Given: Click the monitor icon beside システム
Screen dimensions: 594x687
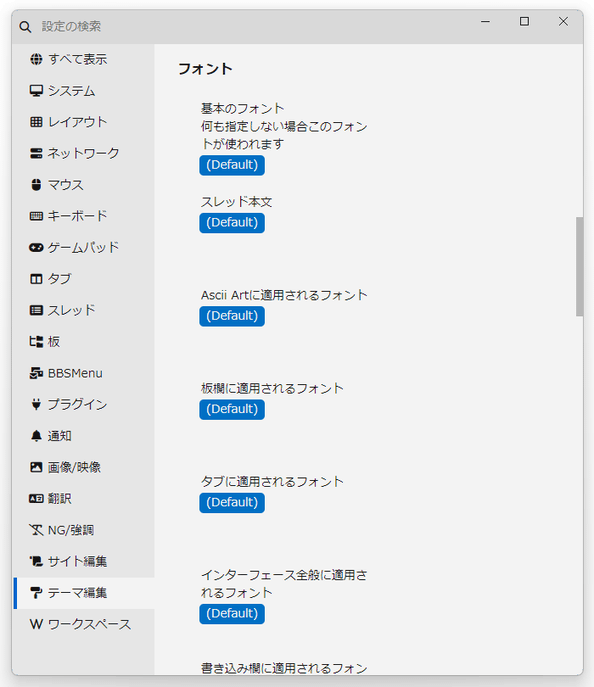Looking at the screenshot, I should click(36, 91).
